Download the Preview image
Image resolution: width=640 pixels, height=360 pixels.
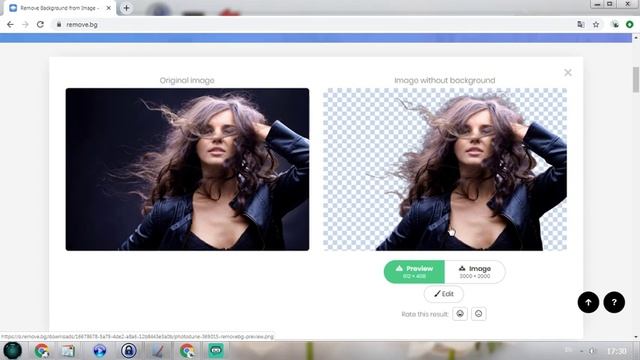(x=414, y=272)
